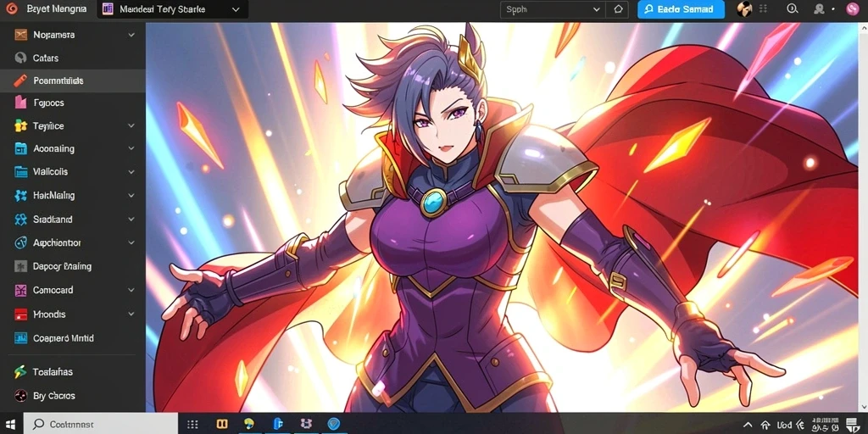Open the Windows Start button
This screenshot has width=868, height=434.
coord(11,424)
